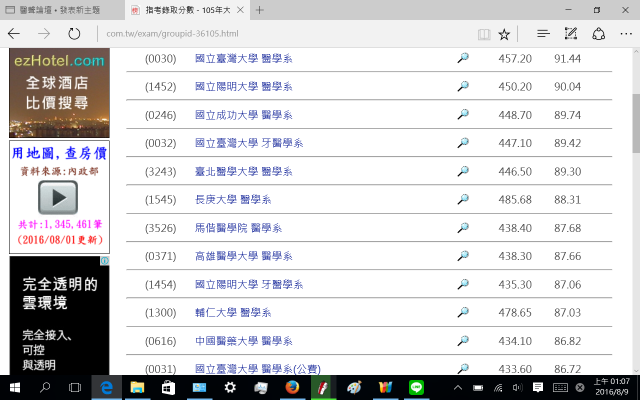
Task: Refresh the current page
Action: [74, 34]
